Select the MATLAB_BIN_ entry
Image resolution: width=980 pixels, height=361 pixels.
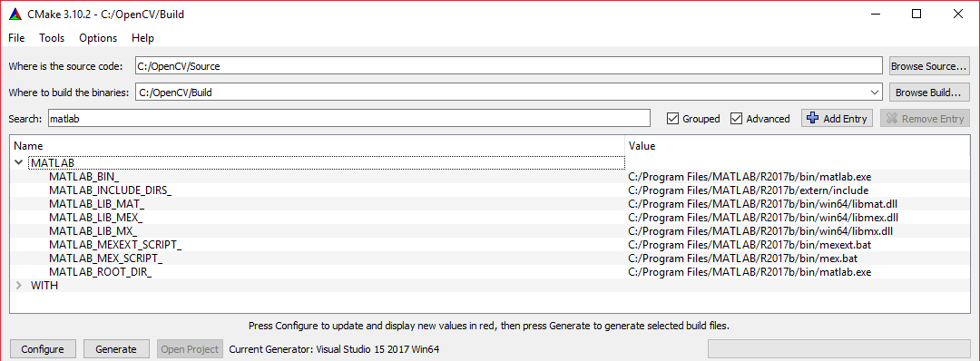[x=83, y=176]
